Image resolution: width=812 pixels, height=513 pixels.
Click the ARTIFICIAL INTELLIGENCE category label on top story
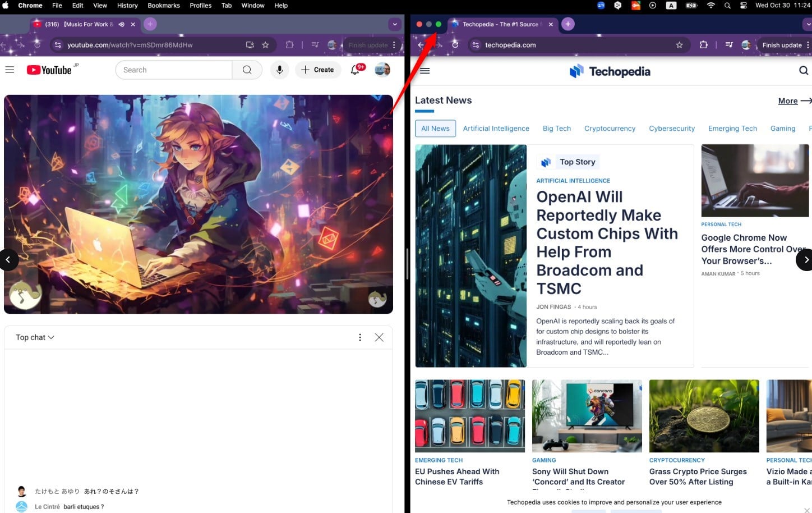pos(573,181)
